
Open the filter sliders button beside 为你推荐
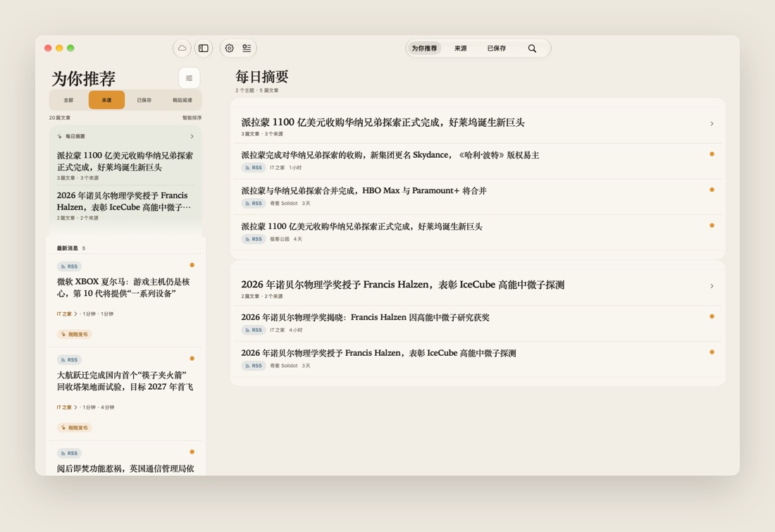[190, 78]
